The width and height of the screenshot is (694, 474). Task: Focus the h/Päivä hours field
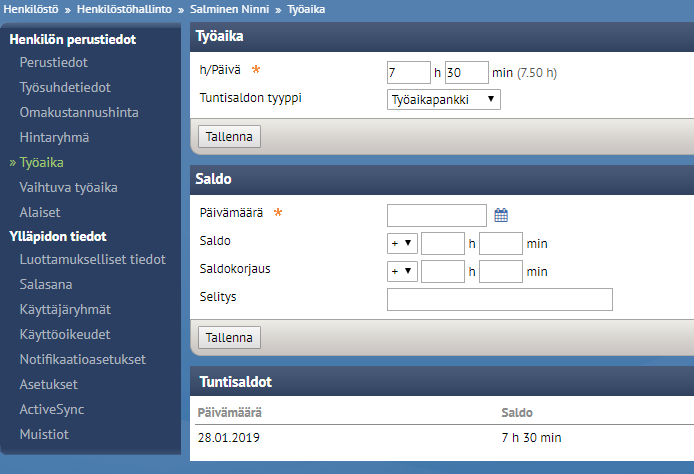(x=409, y=73)
